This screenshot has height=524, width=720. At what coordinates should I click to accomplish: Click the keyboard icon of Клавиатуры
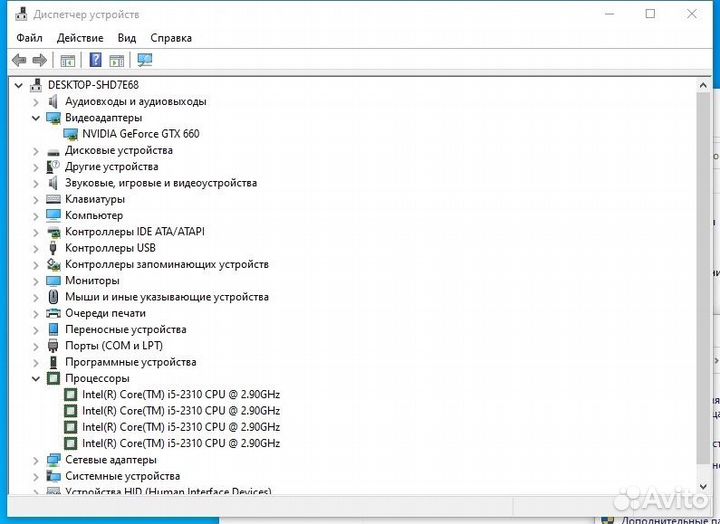[53, 199]
